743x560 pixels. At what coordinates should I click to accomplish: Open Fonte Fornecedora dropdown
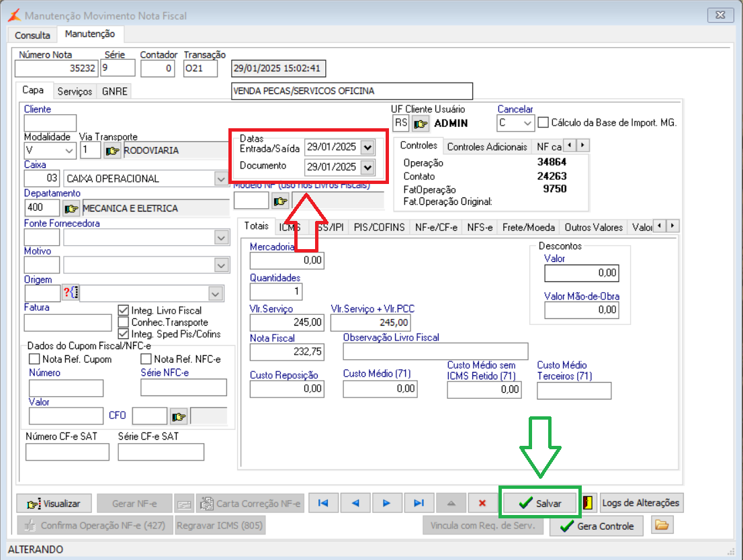[x=221, y=237]
